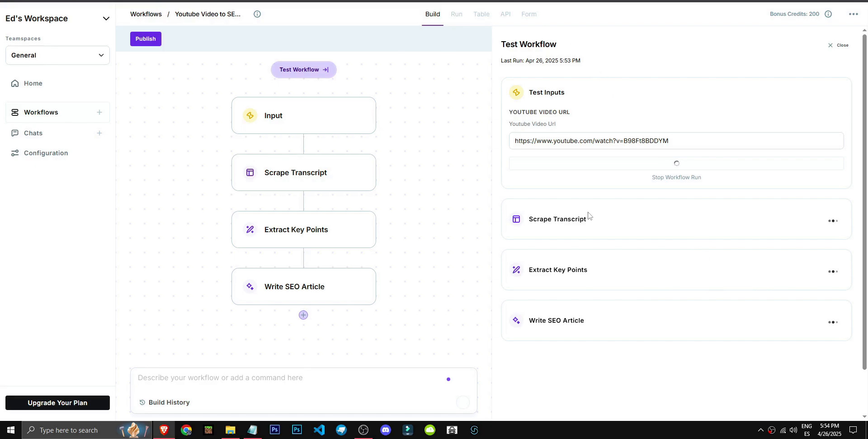This screenshot has height=439, width=868.
Task: Open Extract Key Points result options menu
Action: pyautogui.click(x=833, y=272)
